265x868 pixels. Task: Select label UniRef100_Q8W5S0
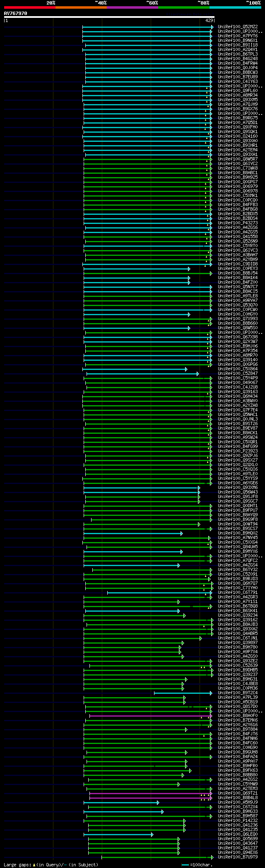click(x=238, y=328)
